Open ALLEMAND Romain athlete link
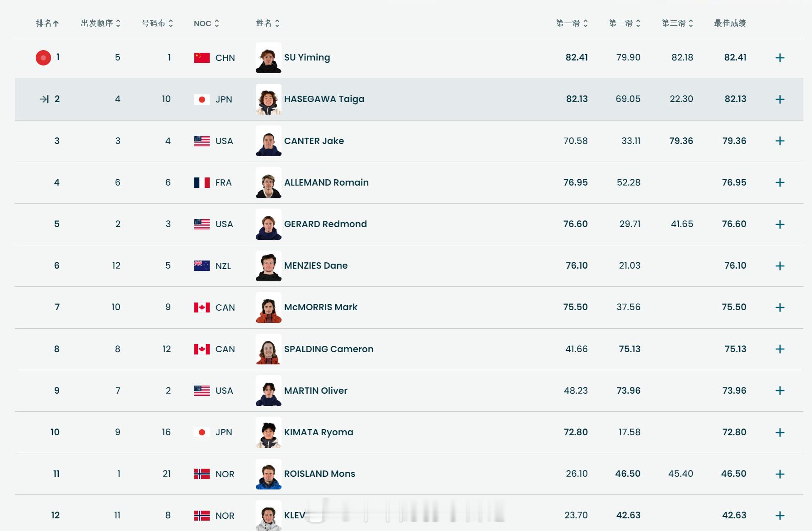Image resolution: width=812 pixels, height=531 pixels. [326, 182]
